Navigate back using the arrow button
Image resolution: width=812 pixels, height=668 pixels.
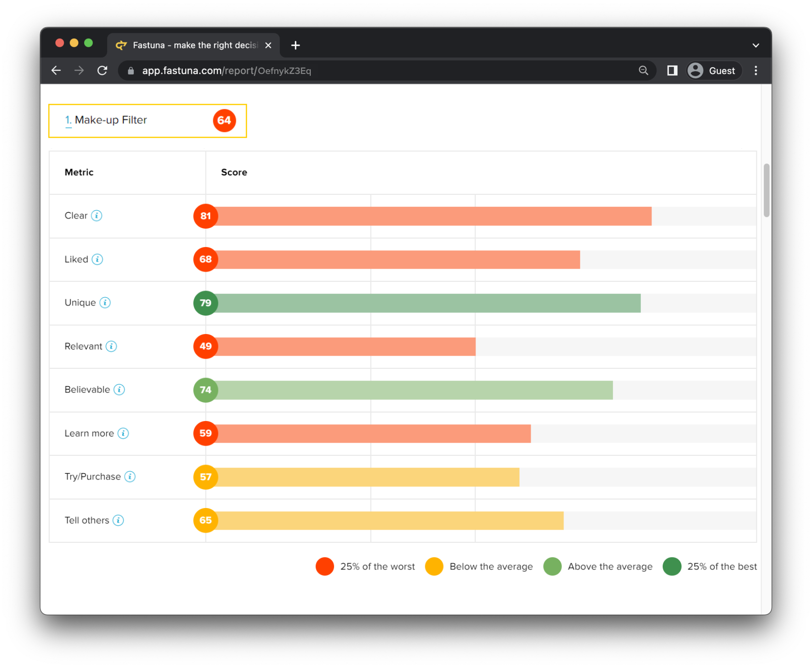tap(56, 70)
